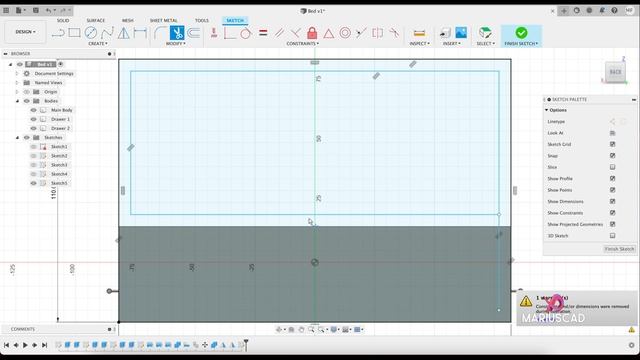Switch to the SURFACE tab
Image resolution: width=640 pixels, height=360 pixels.
click(x=96, y=20)
